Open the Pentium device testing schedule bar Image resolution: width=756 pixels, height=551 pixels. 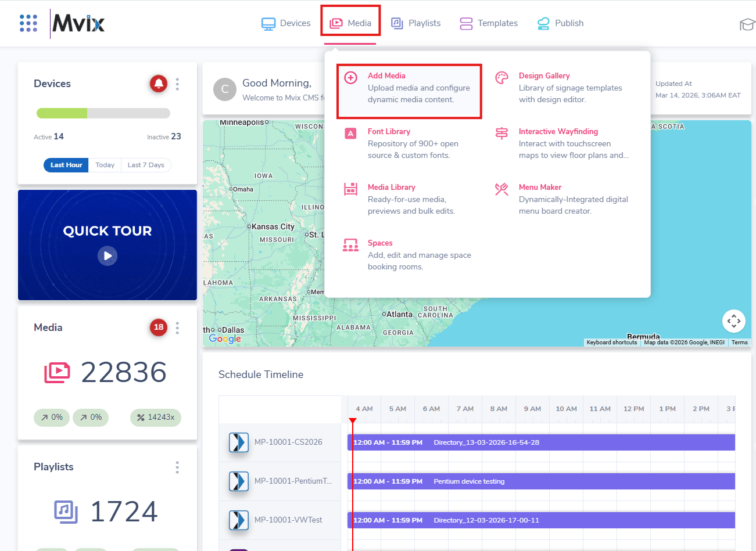(541, 481)
